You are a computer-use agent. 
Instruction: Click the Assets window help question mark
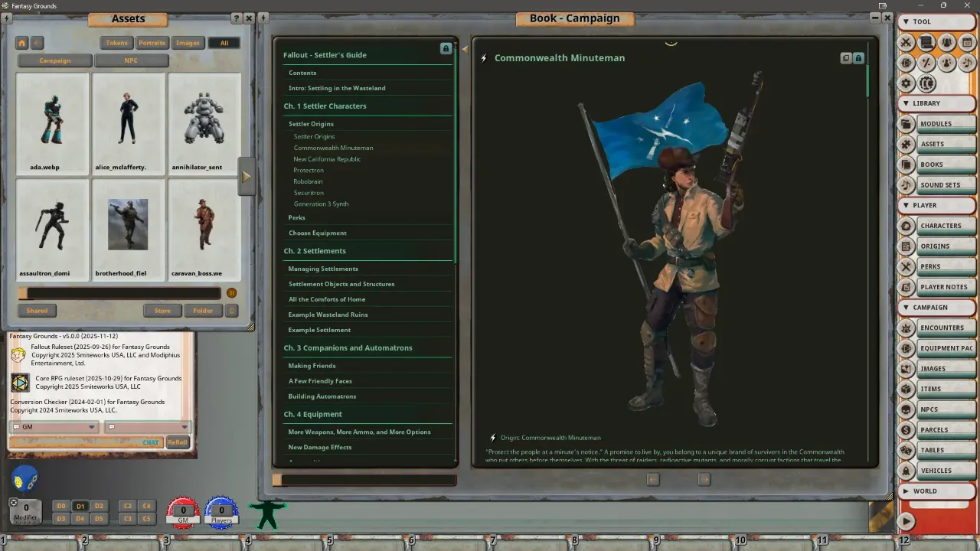236,18
